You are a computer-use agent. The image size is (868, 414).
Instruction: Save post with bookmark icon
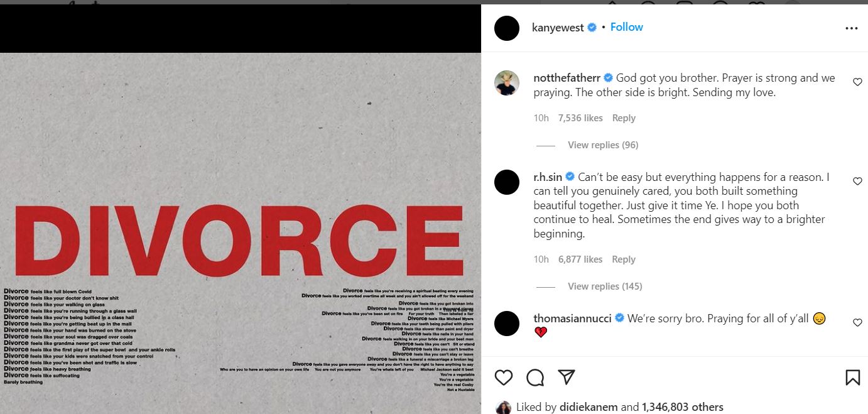(x=852, y=377)
